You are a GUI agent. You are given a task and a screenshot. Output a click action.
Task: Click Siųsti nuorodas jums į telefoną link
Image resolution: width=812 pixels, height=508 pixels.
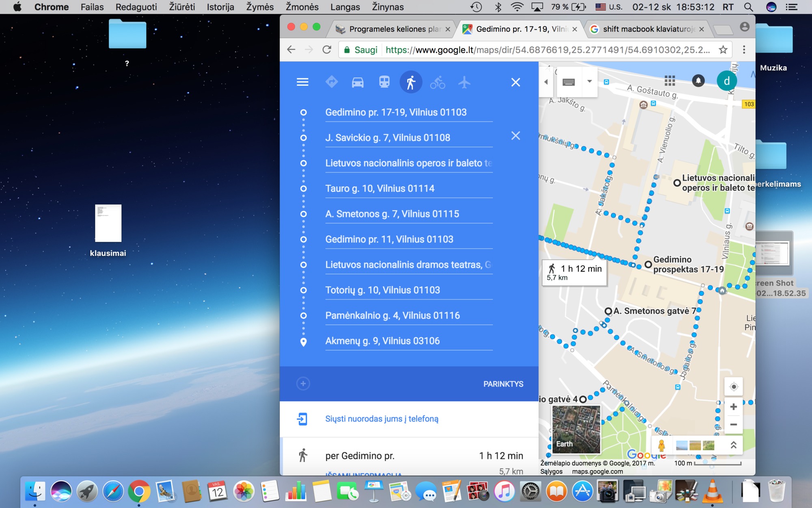[x=382, y=419]
